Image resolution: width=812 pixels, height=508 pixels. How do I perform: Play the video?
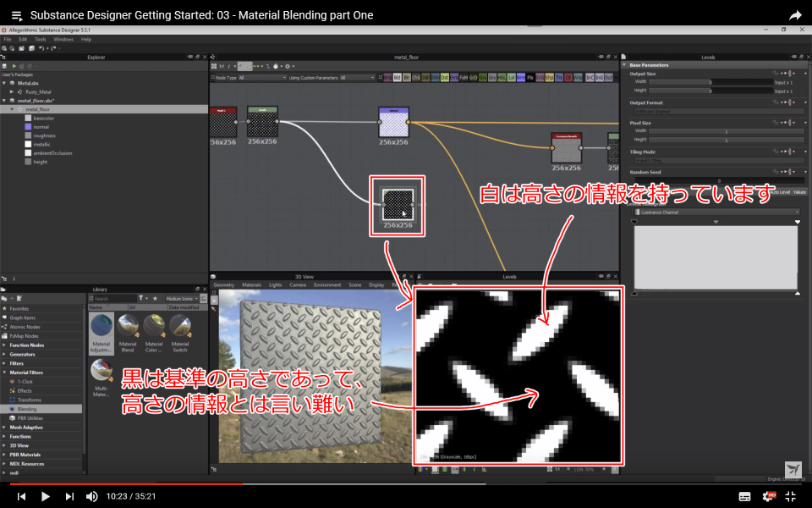(45, 497)
